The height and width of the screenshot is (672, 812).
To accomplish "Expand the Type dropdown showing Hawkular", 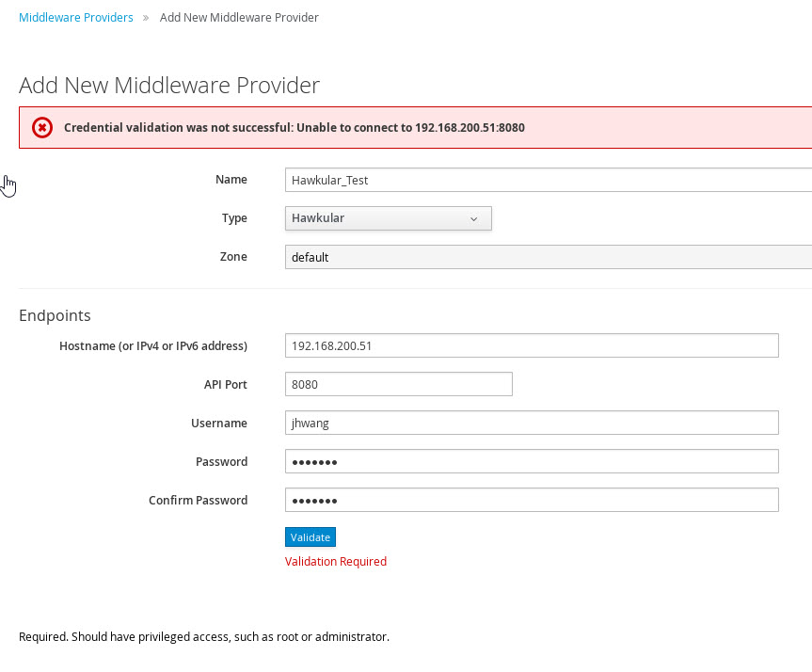I will (x=388, y=218).
